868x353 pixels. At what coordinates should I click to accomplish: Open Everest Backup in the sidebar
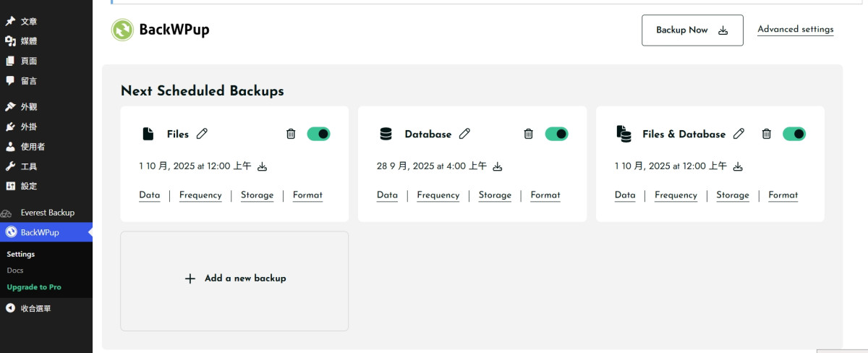click(47, 213)
